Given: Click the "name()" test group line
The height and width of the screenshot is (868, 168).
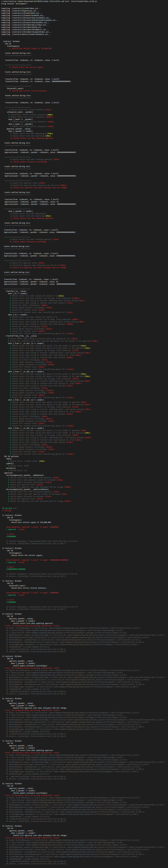Looking at the screenshot, I should 9,459.
